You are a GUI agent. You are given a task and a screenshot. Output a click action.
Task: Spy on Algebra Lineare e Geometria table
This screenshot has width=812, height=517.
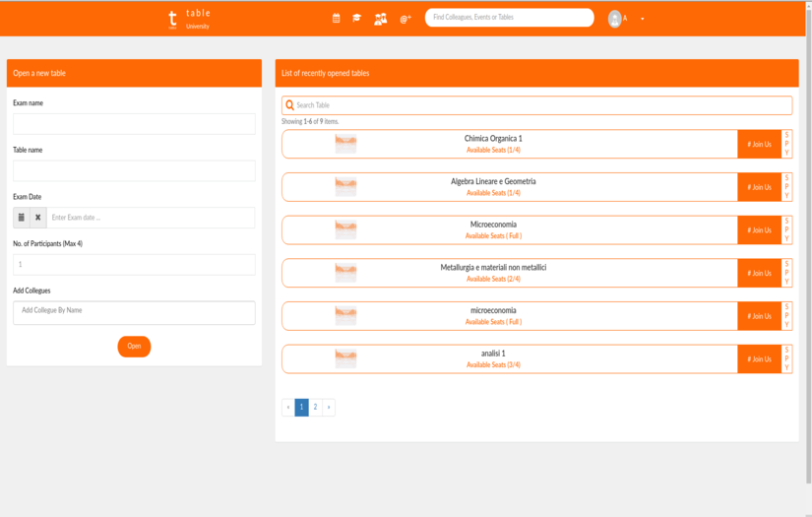786,187
